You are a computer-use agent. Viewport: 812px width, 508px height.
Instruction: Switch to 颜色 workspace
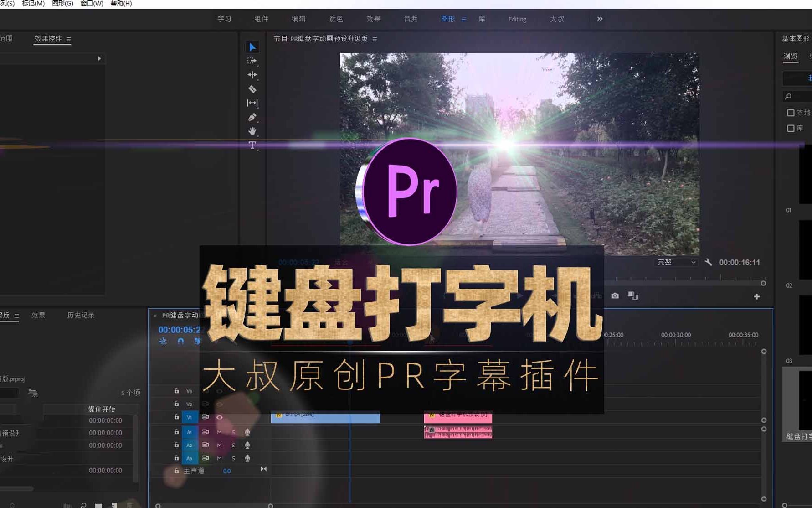pos(336,19)
